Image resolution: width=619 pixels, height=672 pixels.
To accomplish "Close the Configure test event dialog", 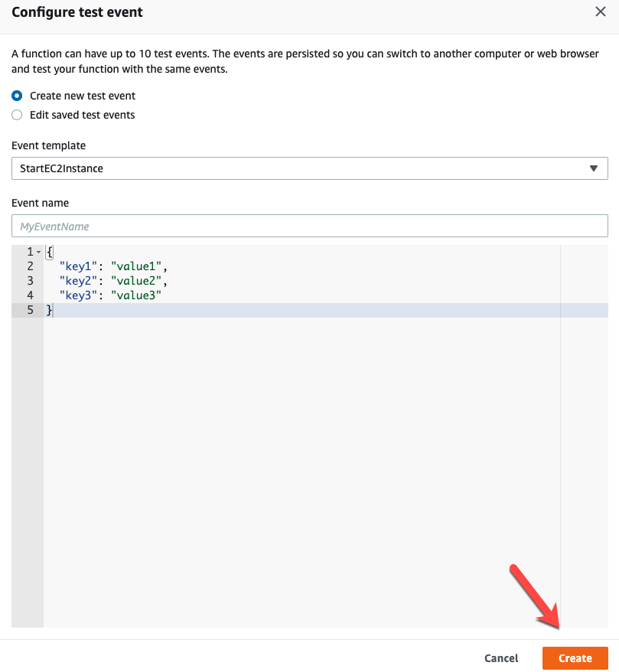I will (601, 11).
